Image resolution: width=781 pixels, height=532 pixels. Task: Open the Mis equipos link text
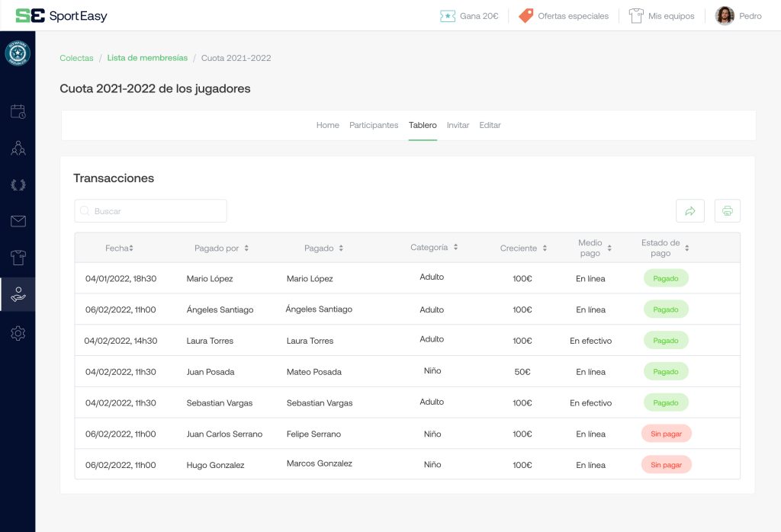pyautogui.click(x=671, y=16)
